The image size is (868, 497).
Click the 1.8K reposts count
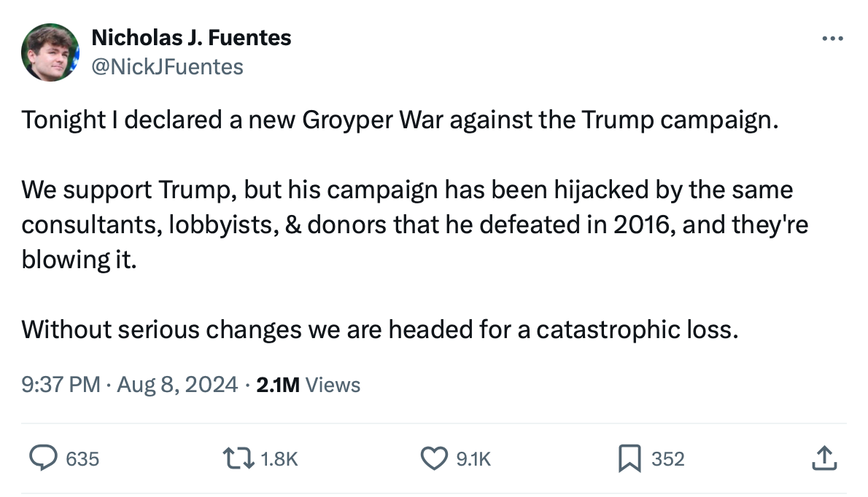(x=279, y=459)
